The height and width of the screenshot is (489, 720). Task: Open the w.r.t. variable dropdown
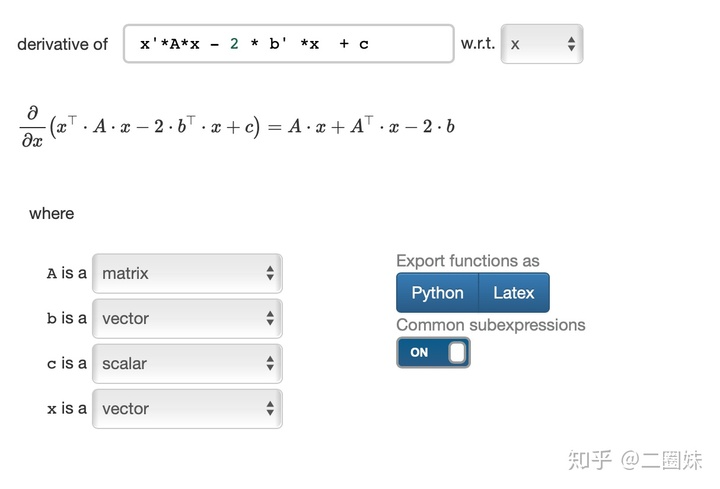click(541, 44)
